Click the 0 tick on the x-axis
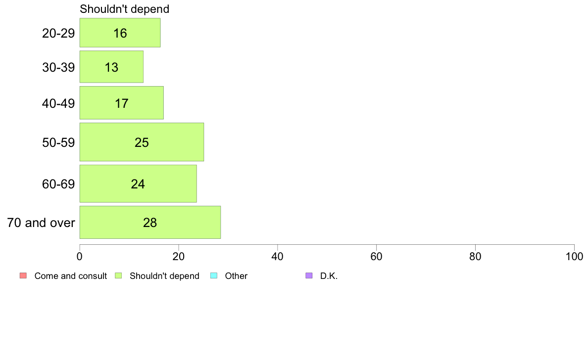Screen dimensions: 588x364 pos(80,257)
